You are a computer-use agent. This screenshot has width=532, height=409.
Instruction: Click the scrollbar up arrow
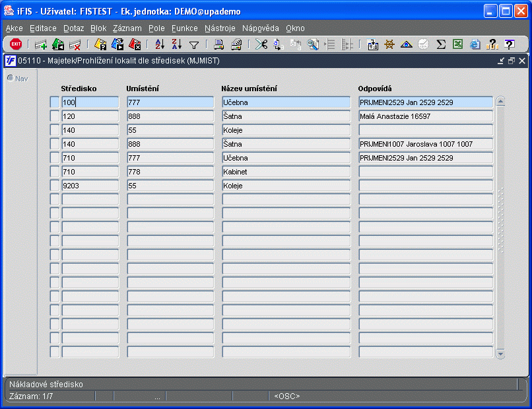click(x=500, y=101)
